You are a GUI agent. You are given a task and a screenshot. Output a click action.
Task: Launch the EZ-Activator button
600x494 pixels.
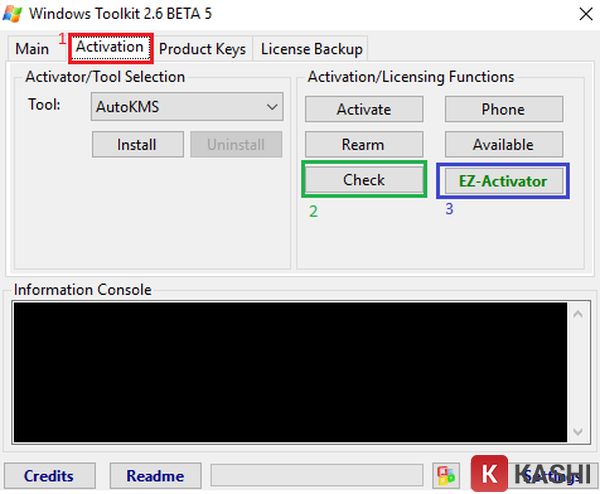[x=504, y=181]
